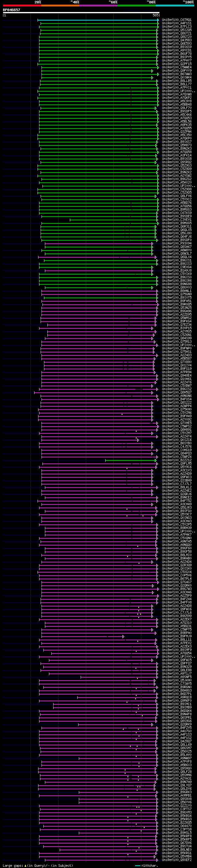Choose UniRef100_A7PVI1 hit
The image size is (197, 868).
(x=177, y=88)
